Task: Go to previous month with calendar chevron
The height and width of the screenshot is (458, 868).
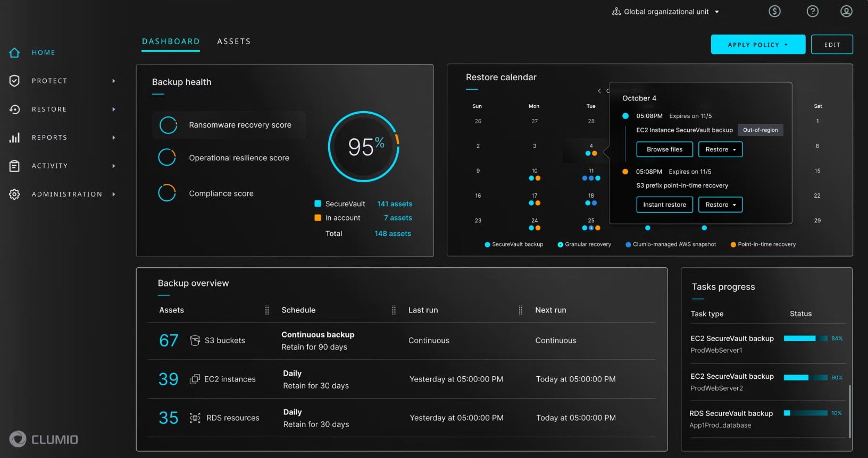Action: (599, 91)
